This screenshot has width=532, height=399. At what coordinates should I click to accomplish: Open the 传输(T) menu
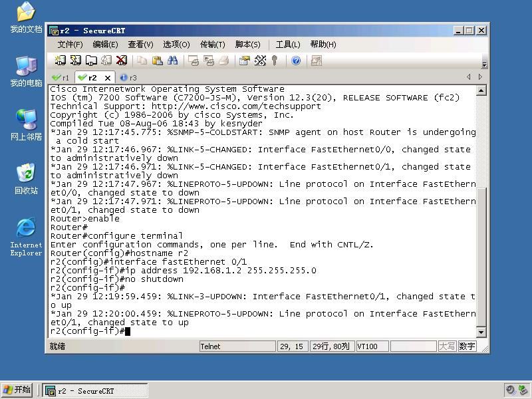pos(212,45)
